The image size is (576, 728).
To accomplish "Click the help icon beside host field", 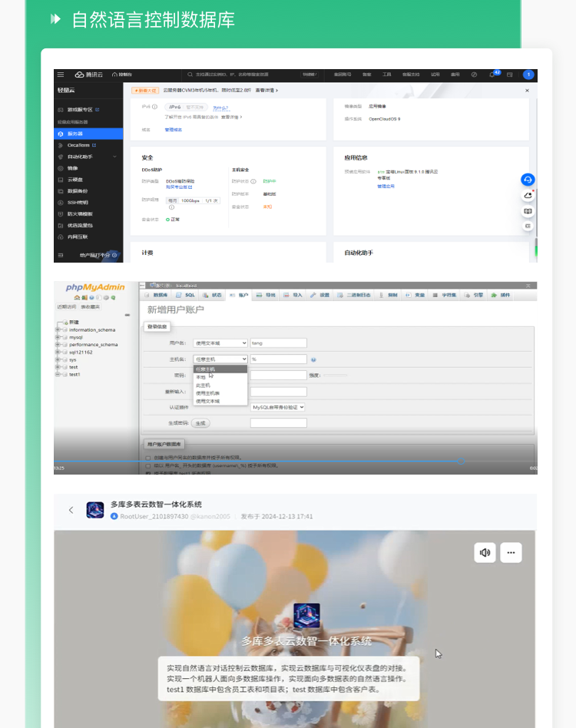I will 314,360.
